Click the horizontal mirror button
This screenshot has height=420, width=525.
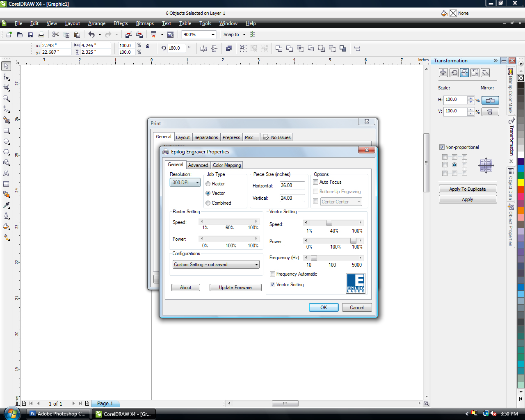490,100
